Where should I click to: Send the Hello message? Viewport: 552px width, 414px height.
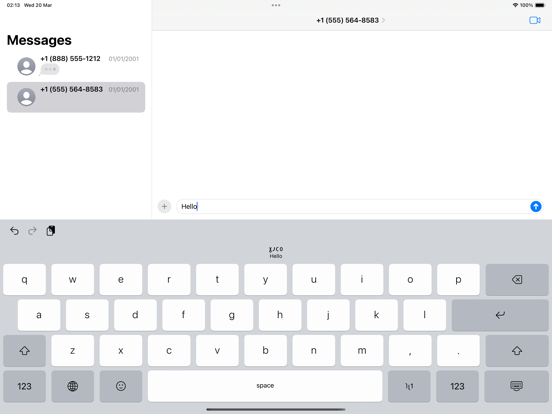pyautogui.click(x=535, y=206)
